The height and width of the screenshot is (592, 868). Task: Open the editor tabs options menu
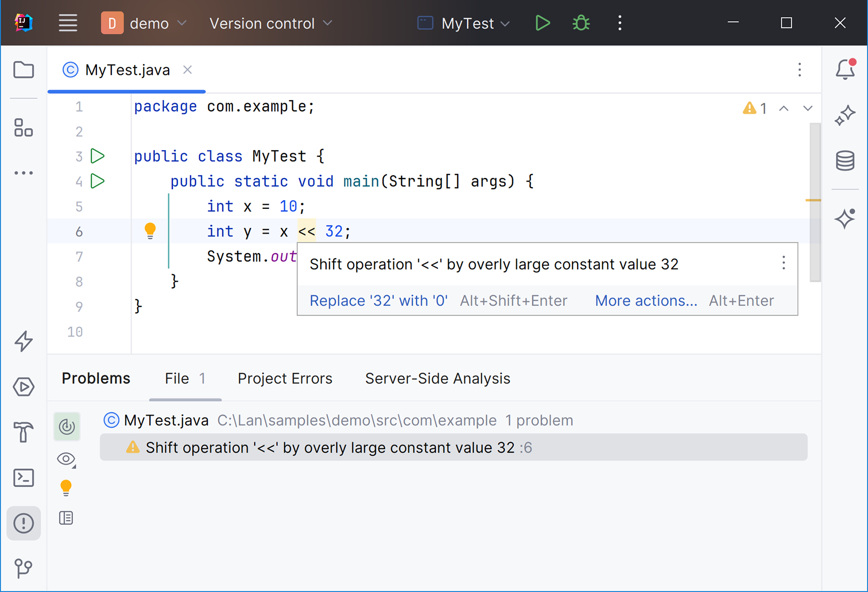click(799, 70)
